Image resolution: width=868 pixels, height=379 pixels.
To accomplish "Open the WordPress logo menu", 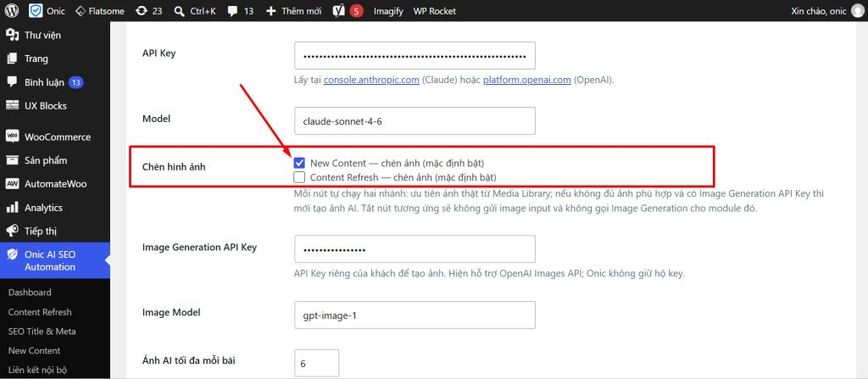I will [12, 10].
